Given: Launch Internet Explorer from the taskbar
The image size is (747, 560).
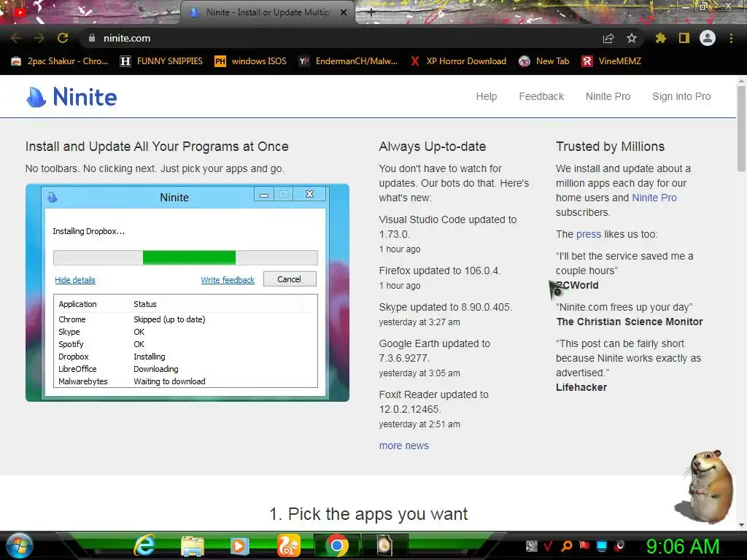Looking at the screenshot, I should 144,545.
